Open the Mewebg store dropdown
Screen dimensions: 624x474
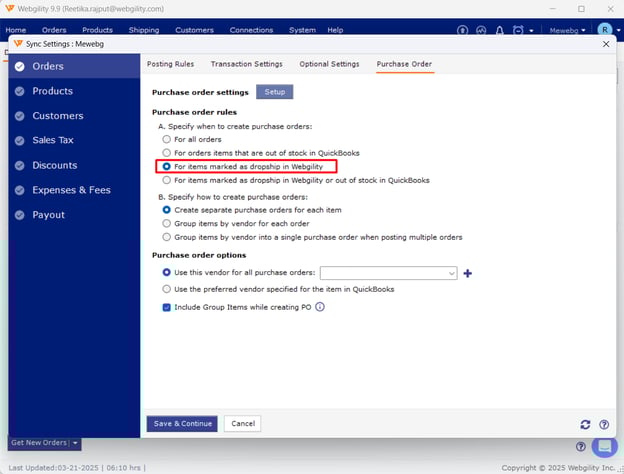pyautogui.click(x=571, y=30)
